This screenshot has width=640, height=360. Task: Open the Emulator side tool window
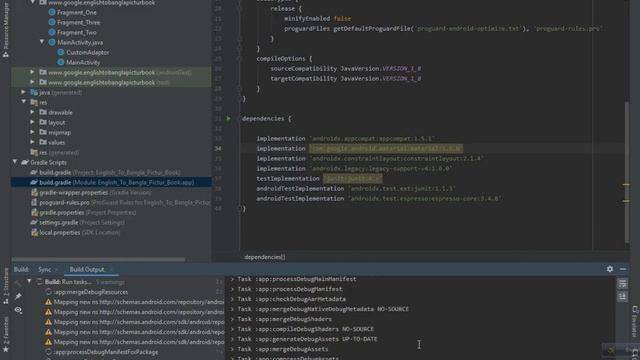[x=635, y=322]
